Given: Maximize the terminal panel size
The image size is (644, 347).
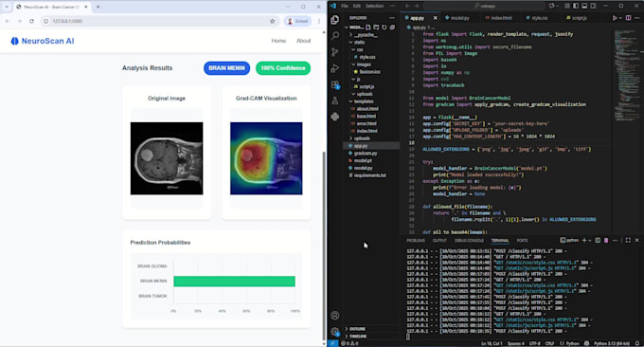Looking at the screenshot, I should coord(628,240).
